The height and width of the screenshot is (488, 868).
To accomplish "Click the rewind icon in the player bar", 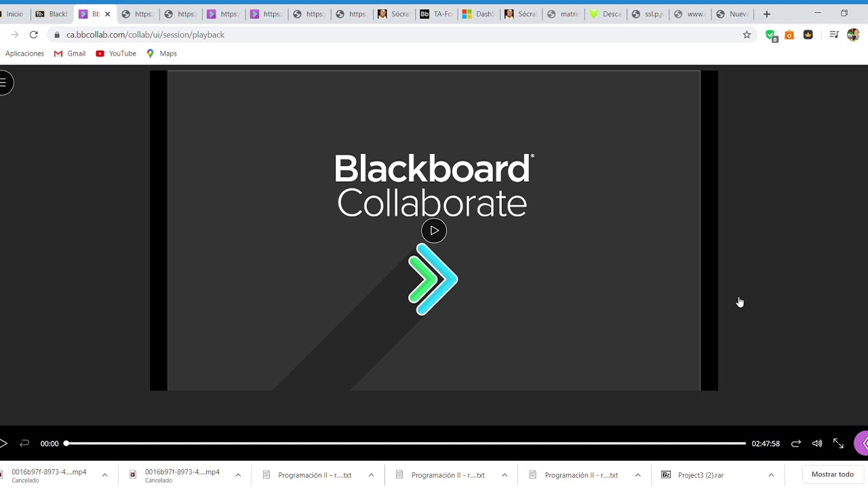I will pyautogui.click(x=24, y=443).
